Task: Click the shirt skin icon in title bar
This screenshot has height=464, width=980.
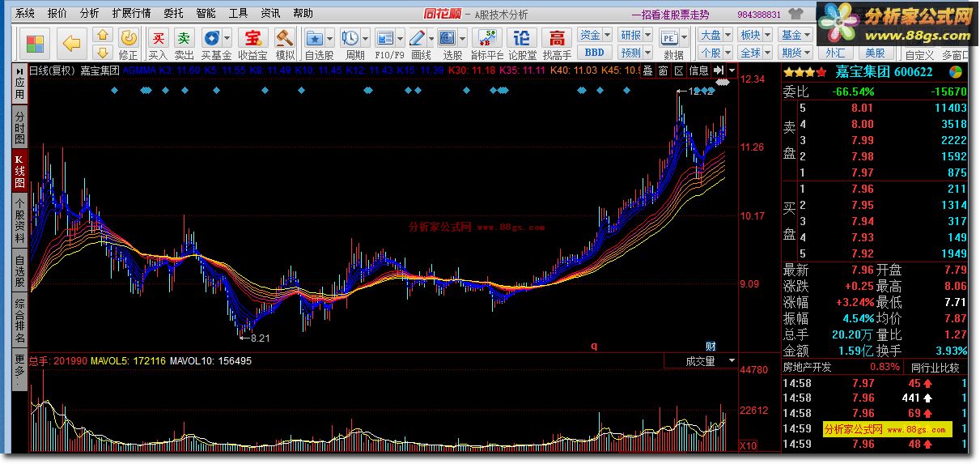Action: 796,14
